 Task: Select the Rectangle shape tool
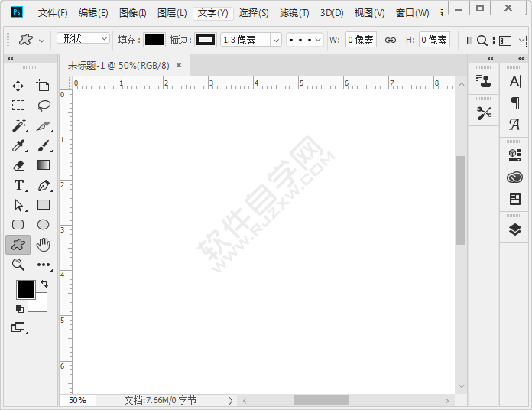click(44, 205)
